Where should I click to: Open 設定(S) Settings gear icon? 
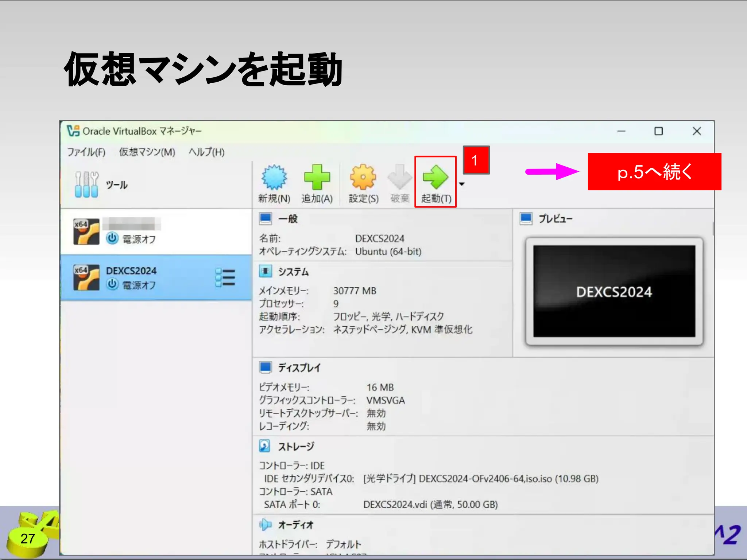(363, 178)
